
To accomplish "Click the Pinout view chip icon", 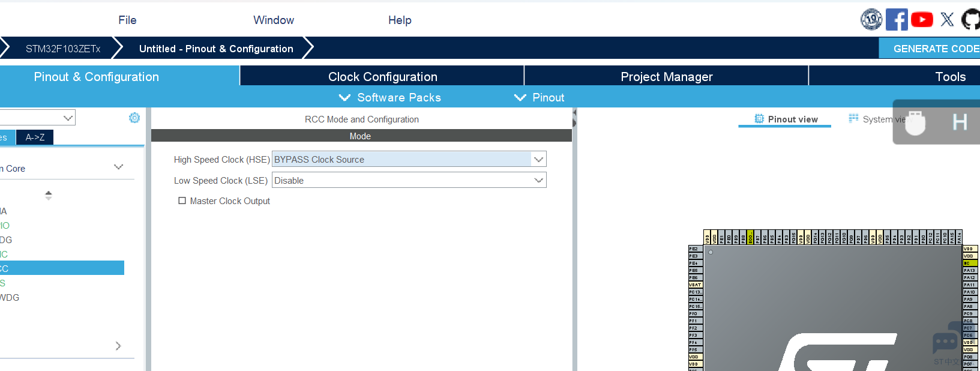I will [x=759, y=119].
